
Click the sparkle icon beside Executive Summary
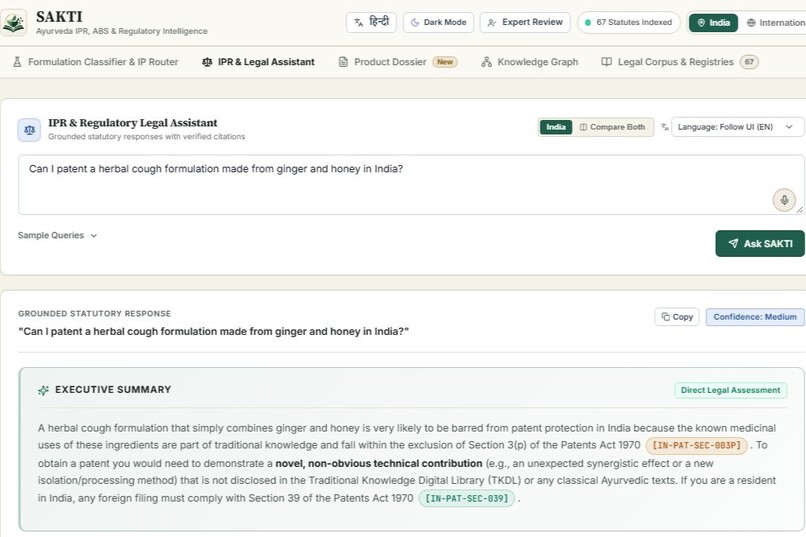[x=43, y=390]
